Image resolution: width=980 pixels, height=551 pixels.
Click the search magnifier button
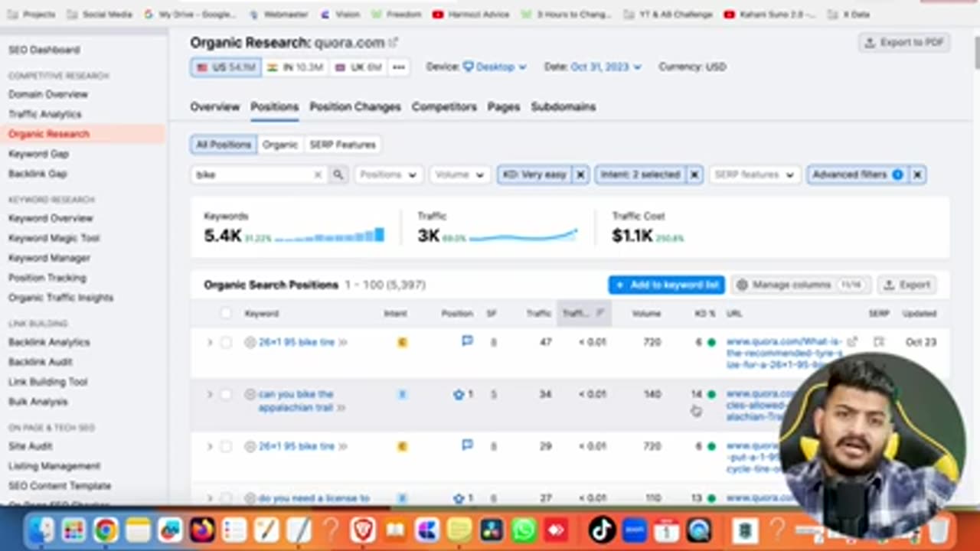click(x=338, y=174)
